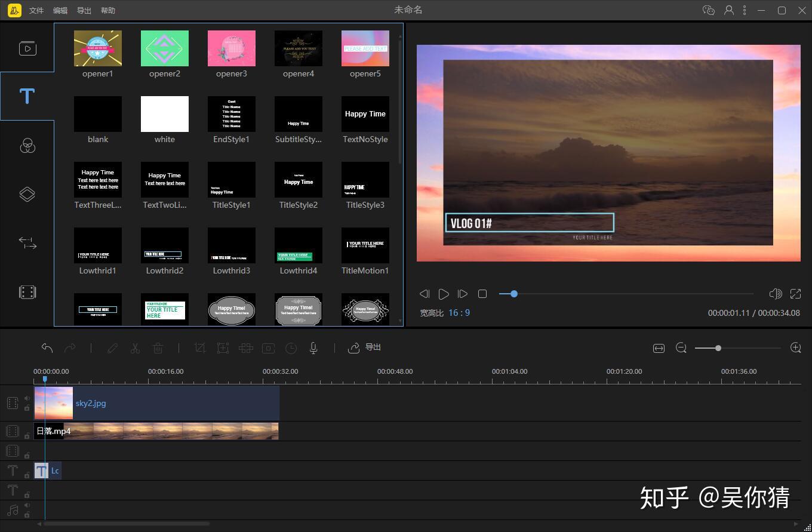Select the EndStyle1 text template
Image resolution: width=812 pixels, height=532 pixels.
[232, 114]
